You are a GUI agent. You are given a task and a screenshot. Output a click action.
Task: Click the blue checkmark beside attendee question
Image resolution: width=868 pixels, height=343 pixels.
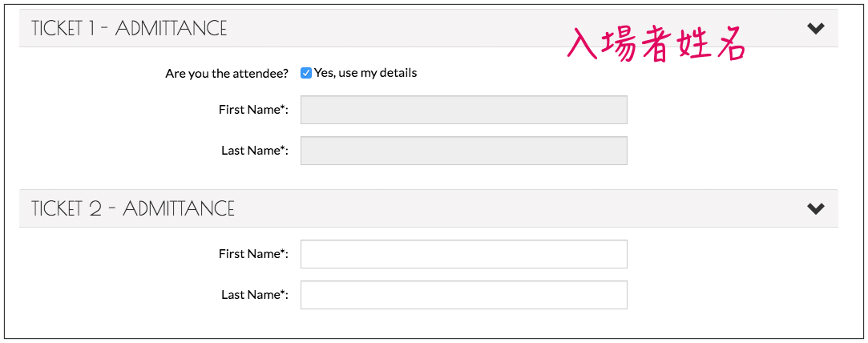(x=306, y=73)
